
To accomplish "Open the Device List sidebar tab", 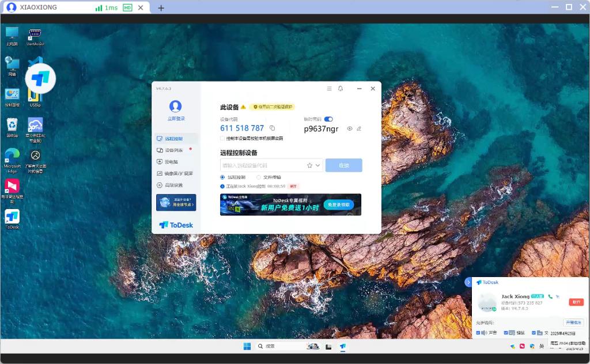I will (x=176, y=150).
